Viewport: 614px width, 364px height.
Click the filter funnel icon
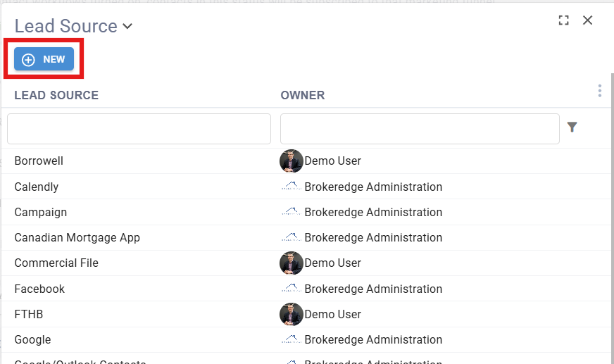click(x=572, y=127)
